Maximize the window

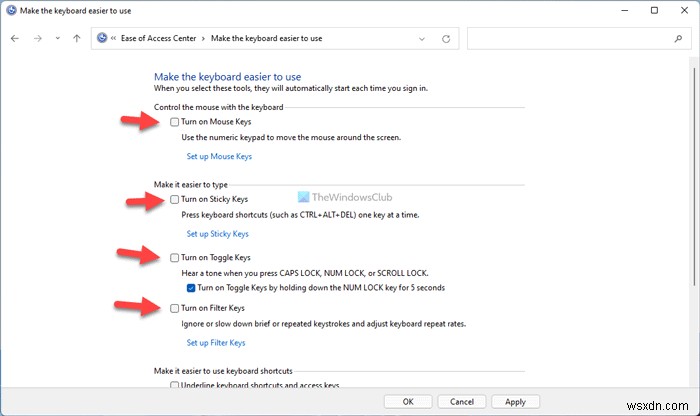tap(654, 10)
